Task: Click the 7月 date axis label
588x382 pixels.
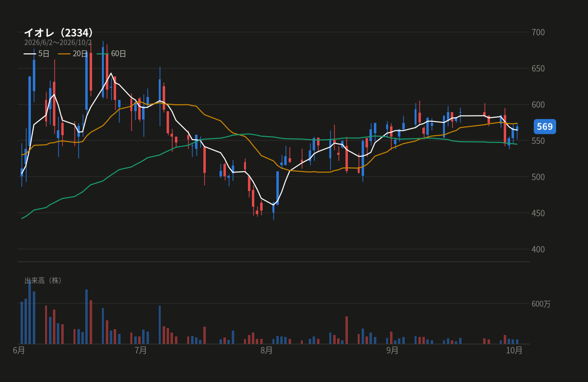Action: (x=141, y=350)
